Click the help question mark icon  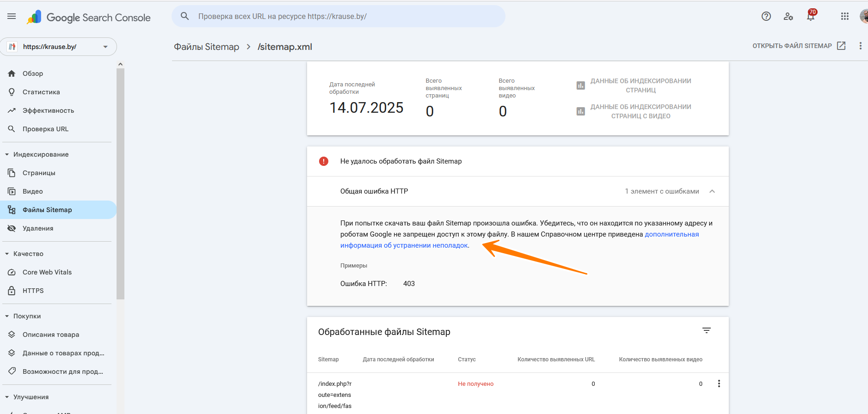[766, 17]
